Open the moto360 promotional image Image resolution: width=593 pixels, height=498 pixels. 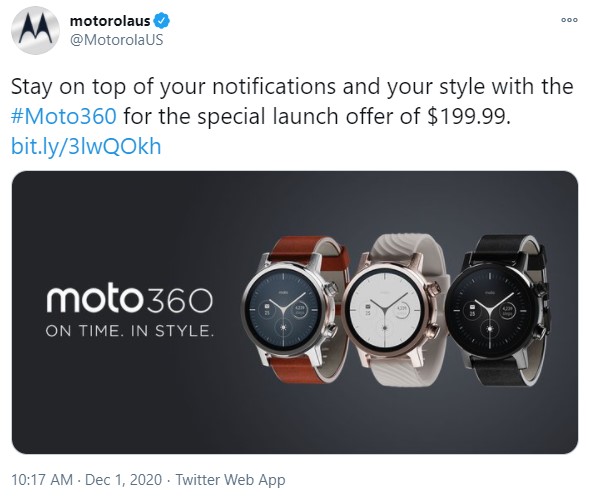295,312
